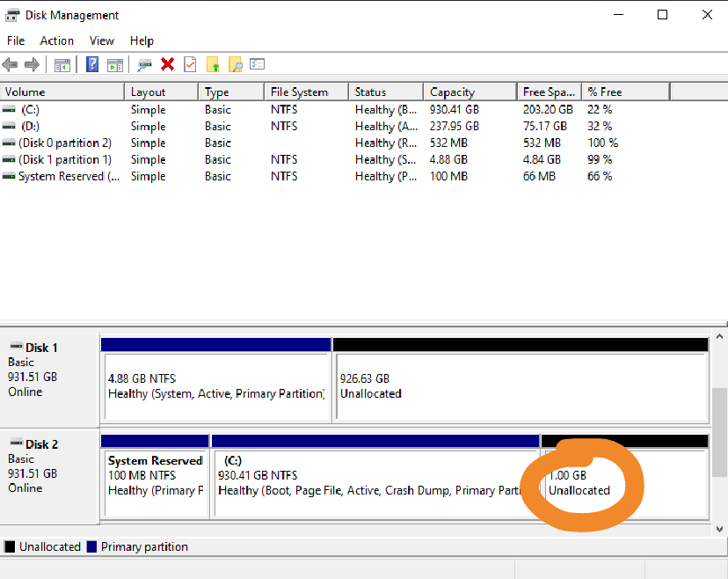The image size is (728, 579).
Task: Click the 930.41 GB capacity cell
Action: (x=454, y=110)
